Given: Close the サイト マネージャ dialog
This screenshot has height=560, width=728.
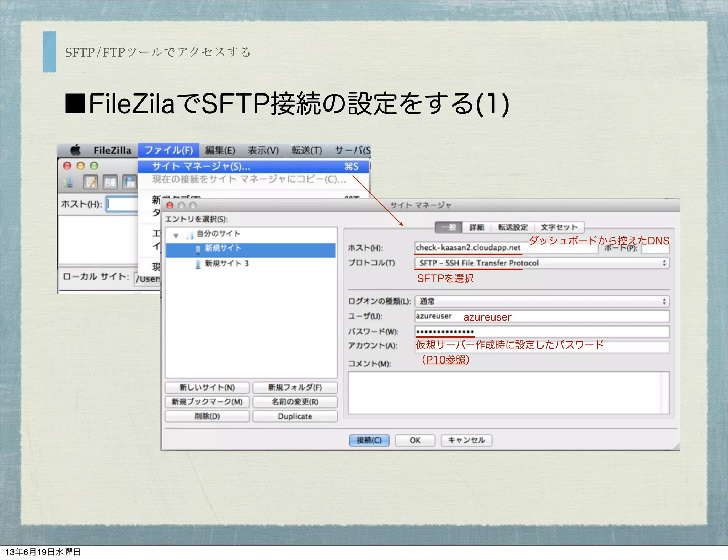Looking at the screenshot, I should point(170,205).
